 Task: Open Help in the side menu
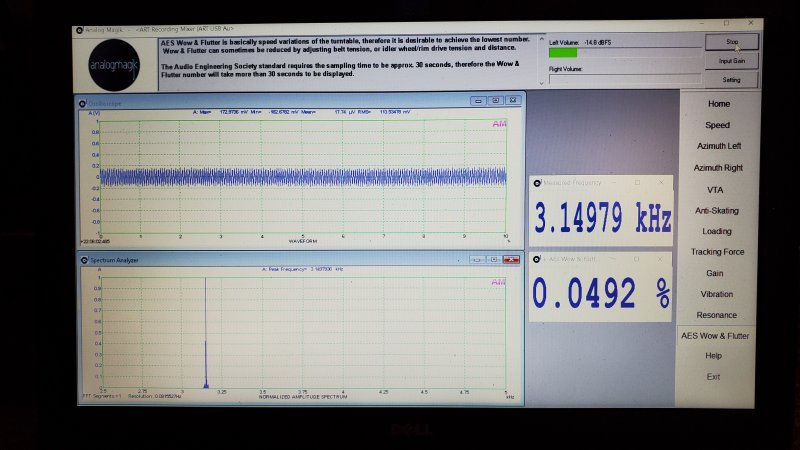pos(713,356)
